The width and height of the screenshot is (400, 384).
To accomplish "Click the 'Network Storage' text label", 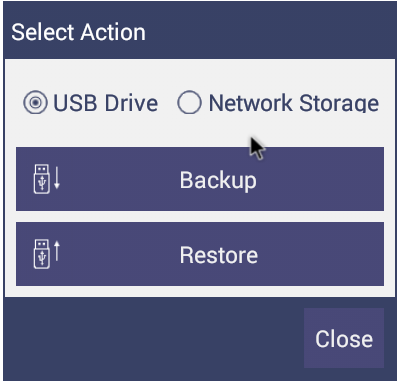I will coord(294,103).
